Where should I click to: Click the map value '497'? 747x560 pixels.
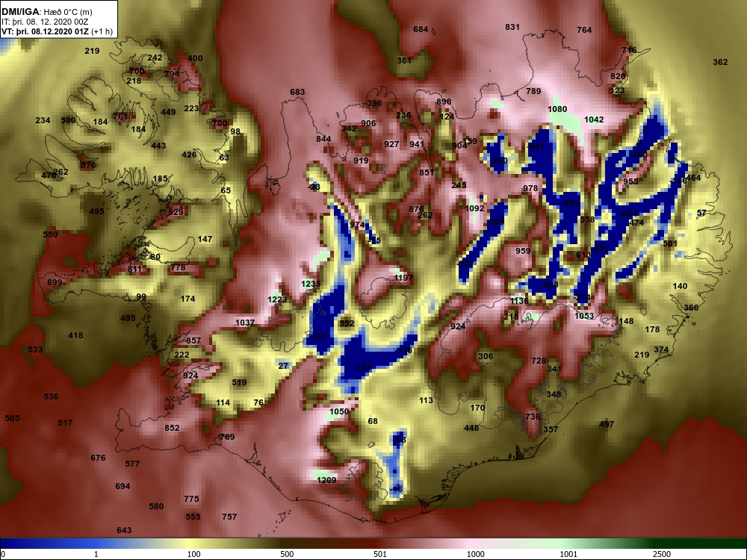coord(607,424)
